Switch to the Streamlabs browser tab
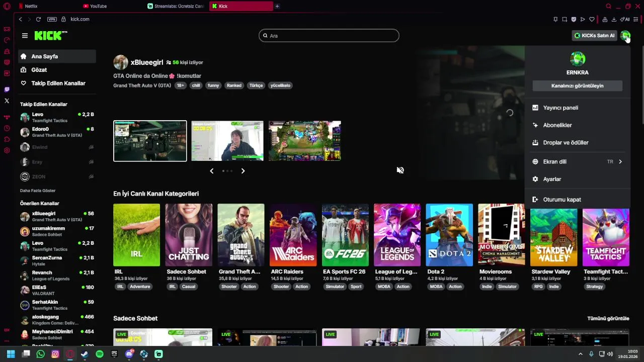 click(177, 6)
